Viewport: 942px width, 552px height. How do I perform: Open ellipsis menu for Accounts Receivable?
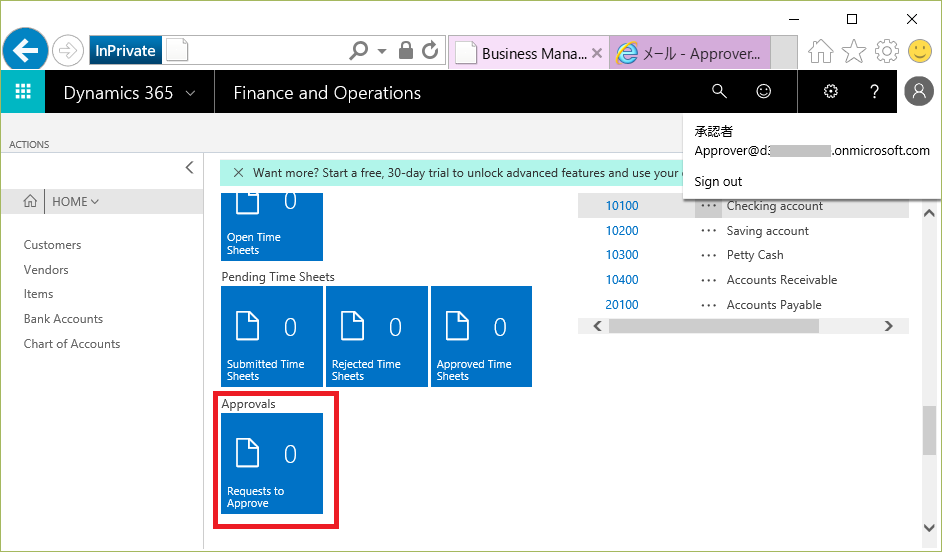tap(708, 280)
